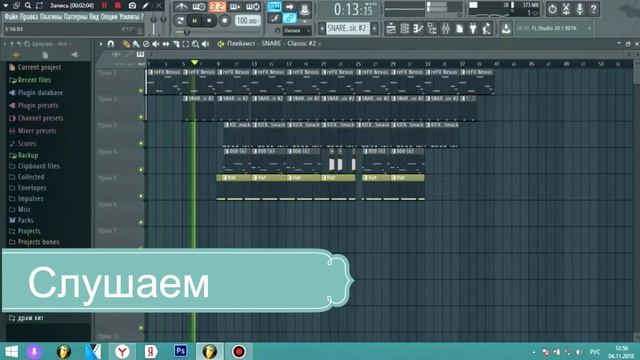Viewport: 640px width, 360px height.
Task: Click the master pitch knob
Action: (x=163, y=19)
